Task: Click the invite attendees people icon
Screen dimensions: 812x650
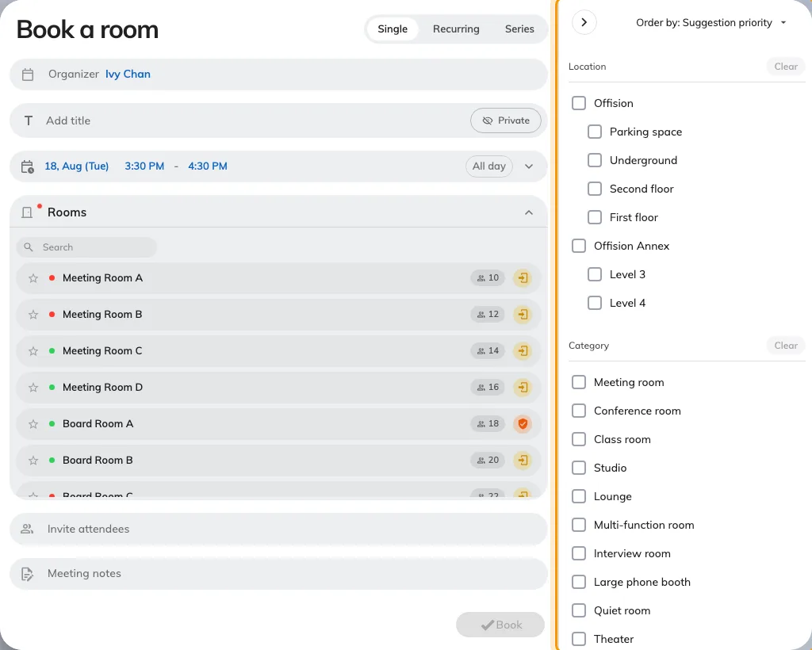Action: pyautogui.click(x=27, y=529)
